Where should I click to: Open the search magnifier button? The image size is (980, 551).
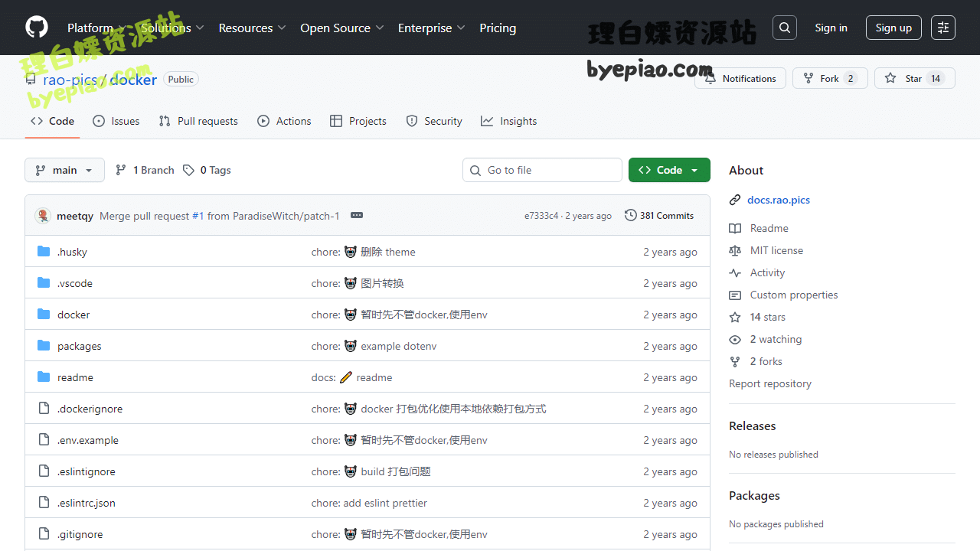point(785,28)
